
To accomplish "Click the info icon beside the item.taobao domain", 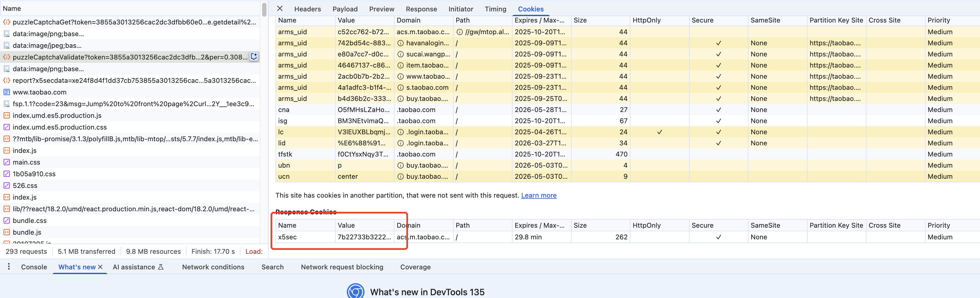I will (x=400, y=65).
